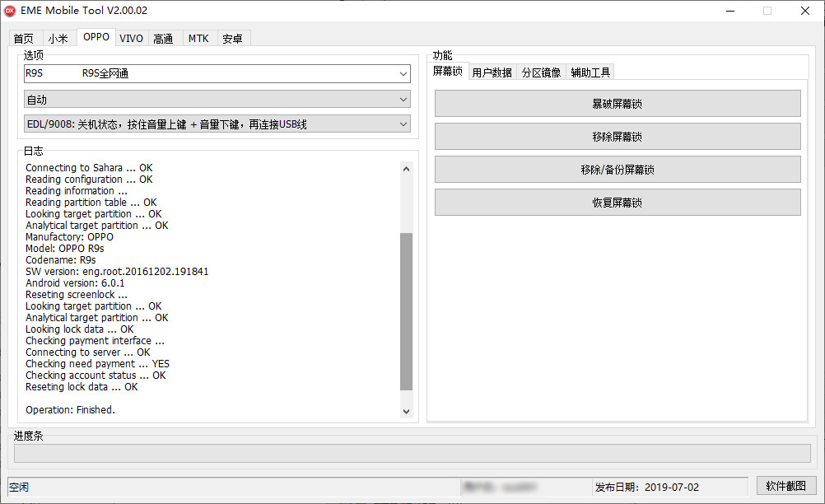Select the OPPO tab
Screen dimensions: 825x504
[96, 37]
